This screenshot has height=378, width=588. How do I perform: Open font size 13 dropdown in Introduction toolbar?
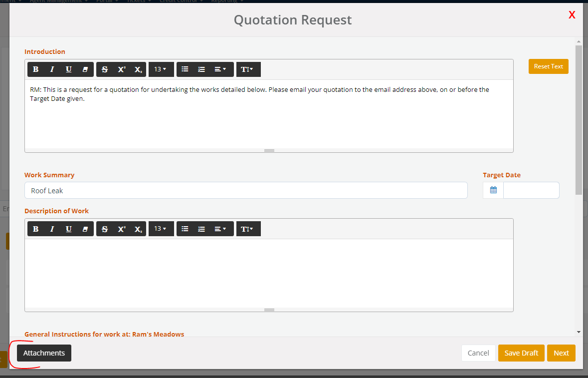[161, 69]
